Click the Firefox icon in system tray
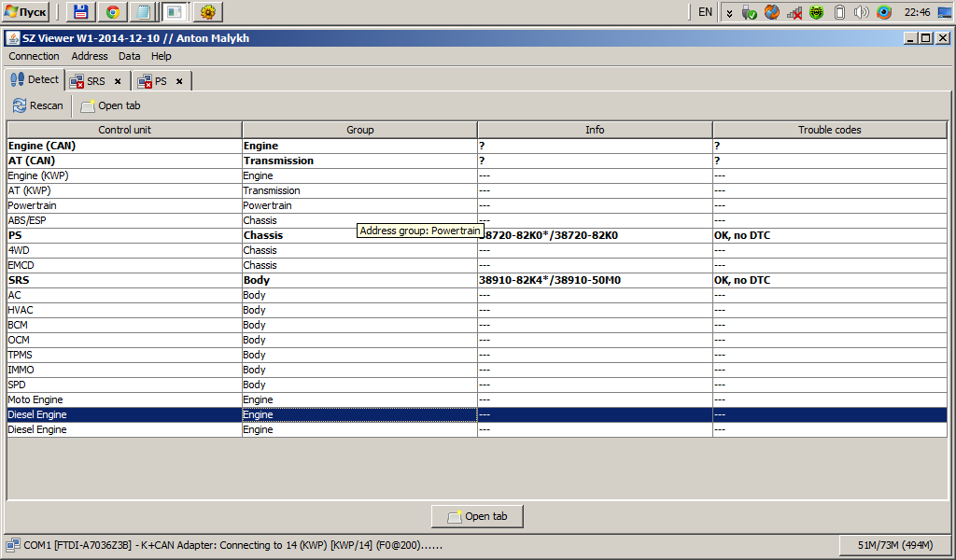956x560 pixels. click(772, 12)
